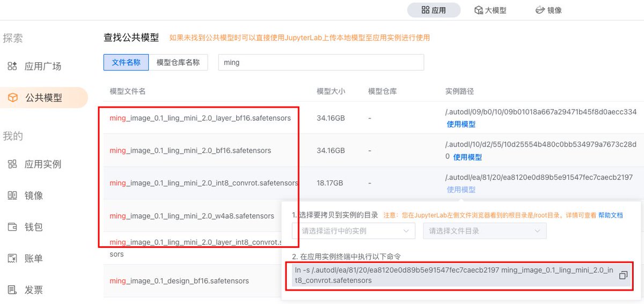Viewport: 644px width, 304px height.
Task: Click the 模型仓库 column header
Action: (382, 91)
